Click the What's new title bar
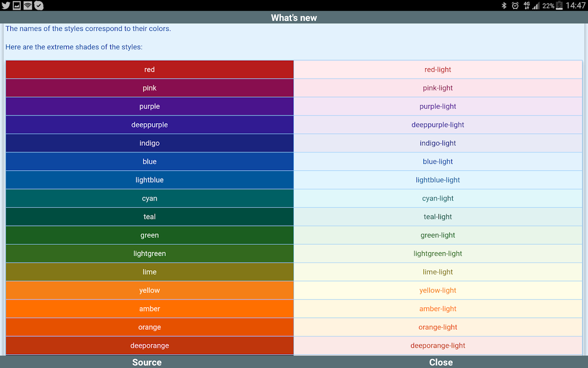This screenshot has height=368, width=588. pyautogui.click(x=294, y=18)
